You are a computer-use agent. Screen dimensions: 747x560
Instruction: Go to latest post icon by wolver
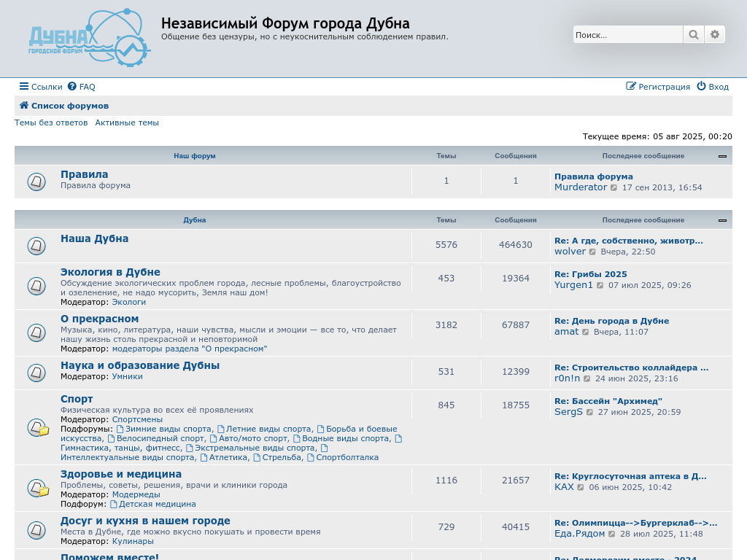pyautogui.click(x=592, y=252)
